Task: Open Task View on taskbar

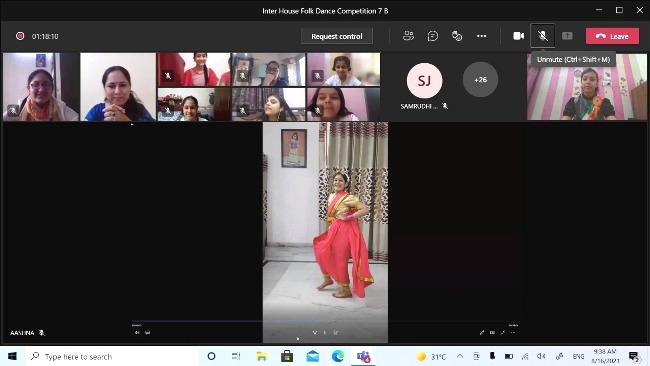Action: click(236, 356)
